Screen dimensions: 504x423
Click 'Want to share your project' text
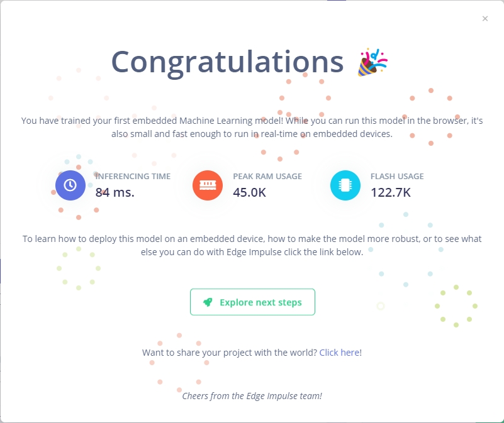pyautogui.click(x=230, y=353)
